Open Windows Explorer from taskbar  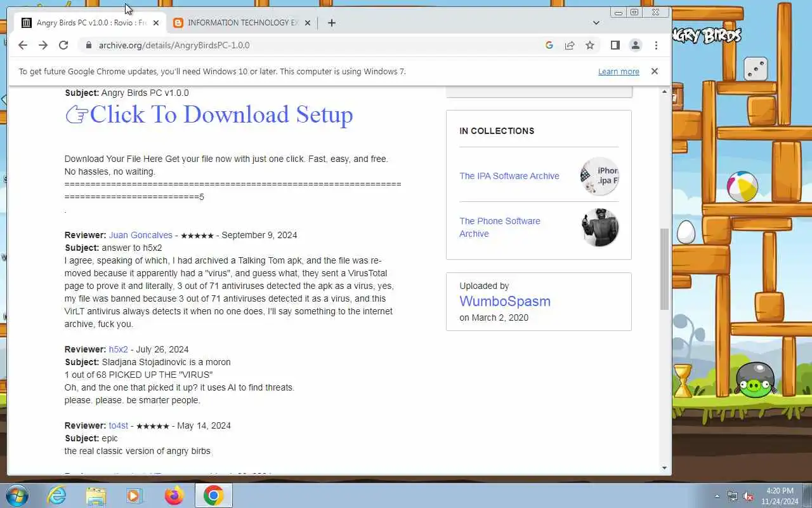click(x=96, y=495)
